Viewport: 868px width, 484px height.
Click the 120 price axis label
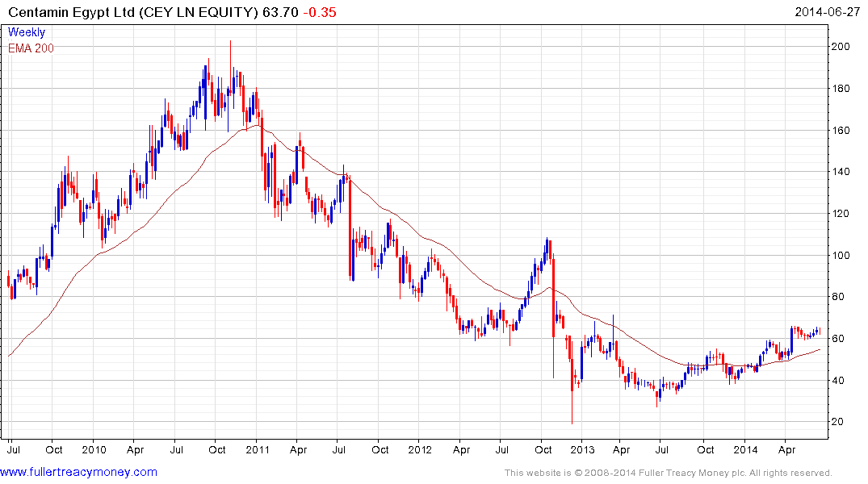(841, 214)
